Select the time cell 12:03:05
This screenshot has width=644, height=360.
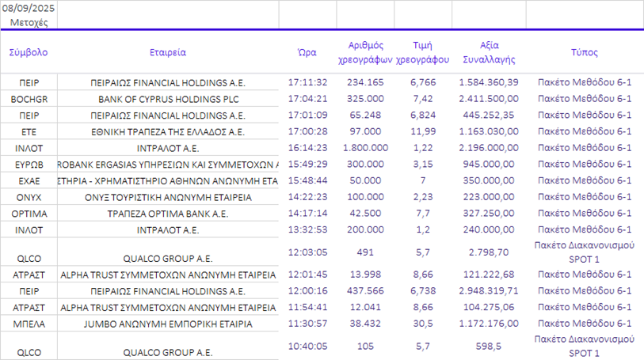(x=307, y=252)
